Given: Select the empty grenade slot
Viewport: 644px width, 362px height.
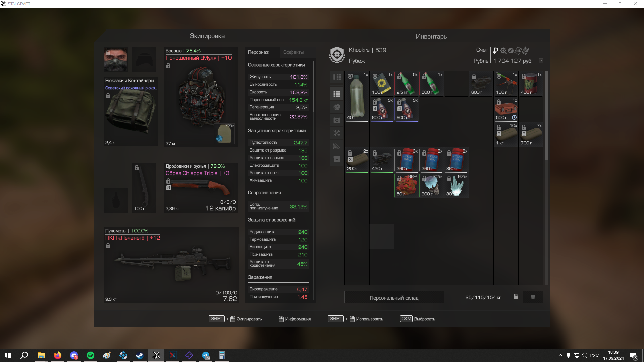Looking at the screenshot, I should (116, 200).
